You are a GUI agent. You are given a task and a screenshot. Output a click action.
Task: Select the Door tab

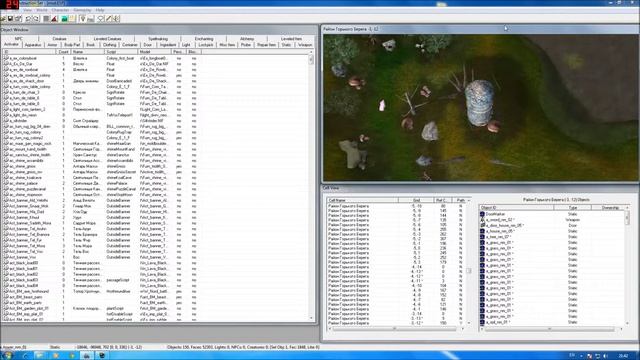tap(148, 45)
